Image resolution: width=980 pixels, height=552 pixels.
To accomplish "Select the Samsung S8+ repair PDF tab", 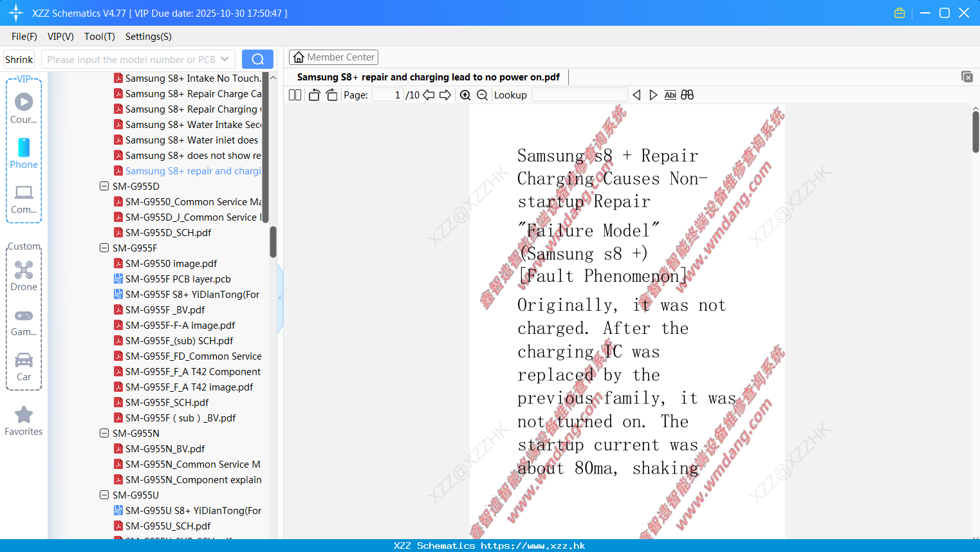I will (429, 77).
